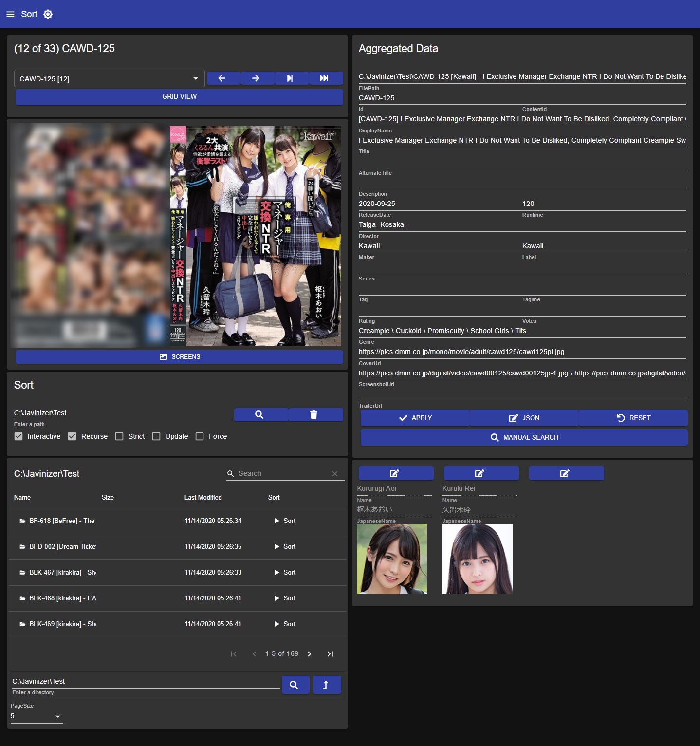Sort the table by the Name column
700x746 pixels.
click(22, 497)
